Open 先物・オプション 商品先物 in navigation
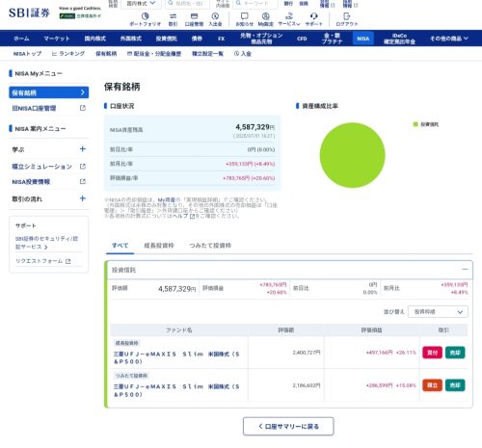Viewport: 482px width, 448px height. [261, 39]
